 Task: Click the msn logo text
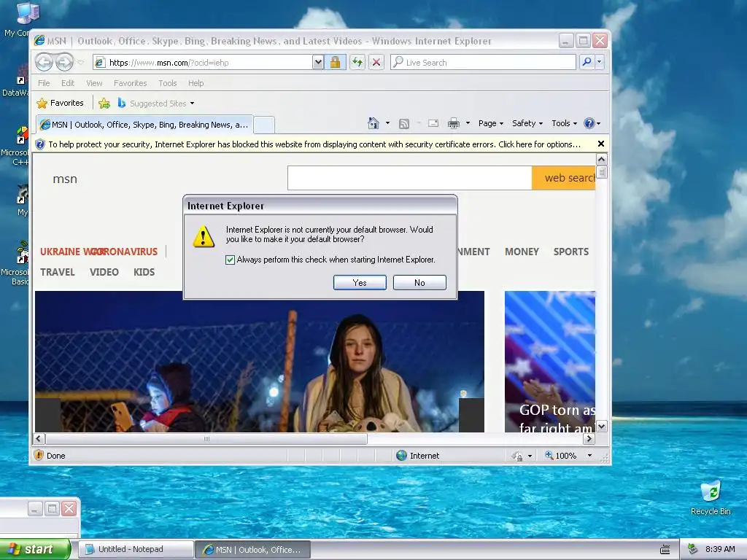click(x=65, y=179)
